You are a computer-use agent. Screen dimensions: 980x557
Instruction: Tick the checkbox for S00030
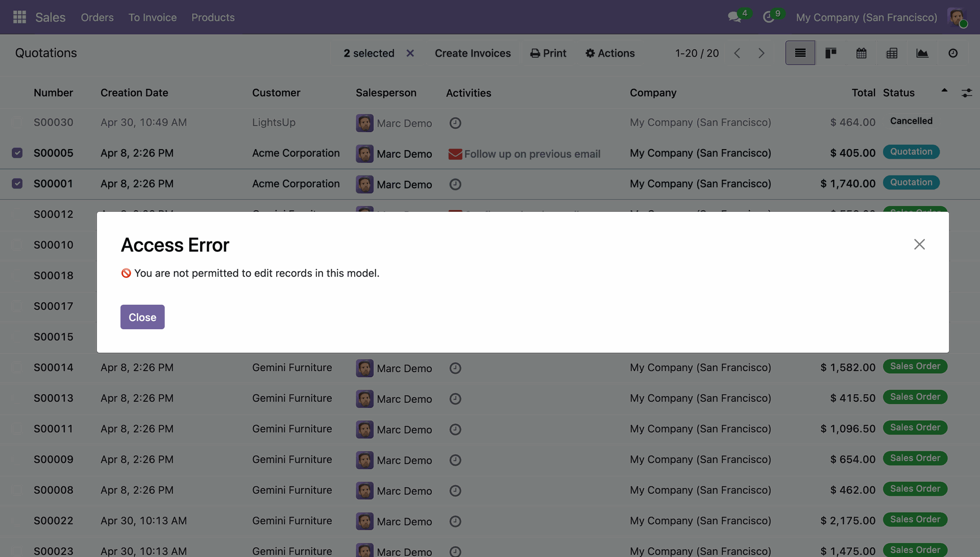[x=17, y=122]
